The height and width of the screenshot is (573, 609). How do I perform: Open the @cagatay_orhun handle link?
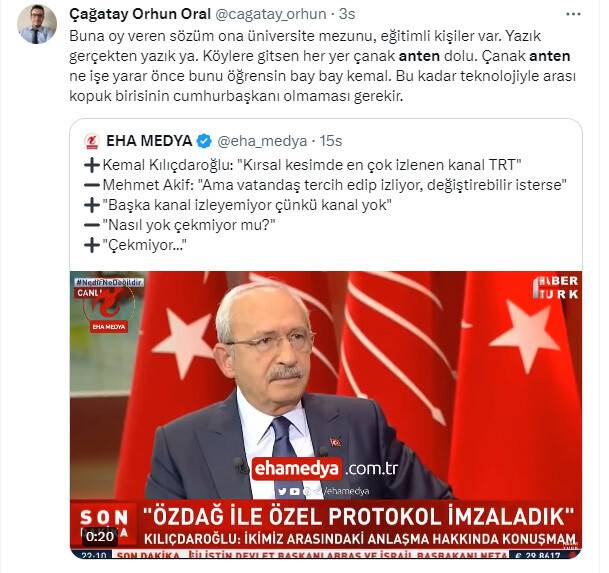tap(270, 14)
